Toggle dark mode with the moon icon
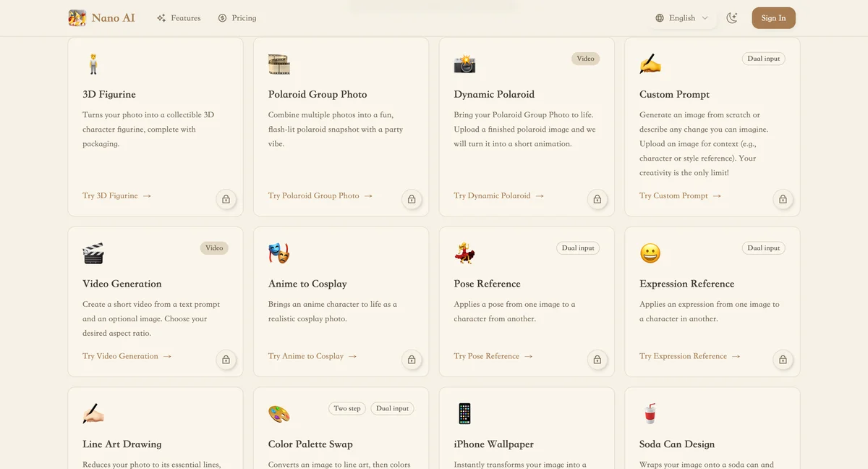This screenshot has height=469, width=868. coord(732,18)
